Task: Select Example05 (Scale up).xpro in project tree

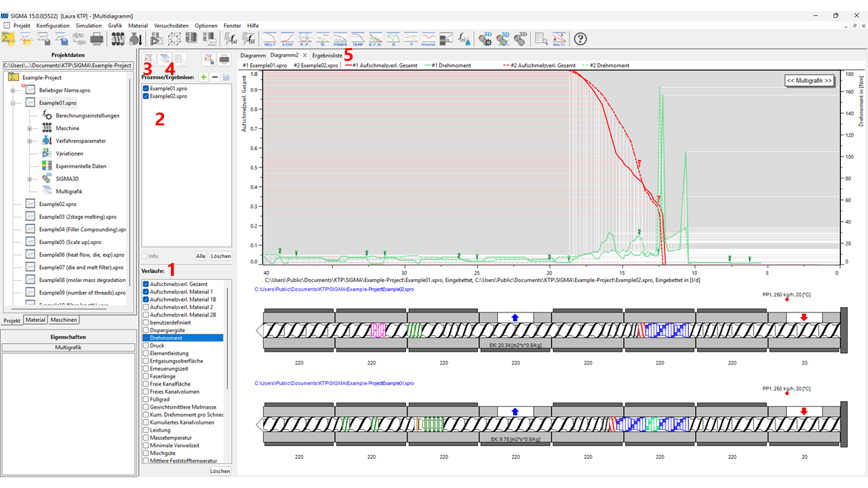Action: (x=70, y=242)
